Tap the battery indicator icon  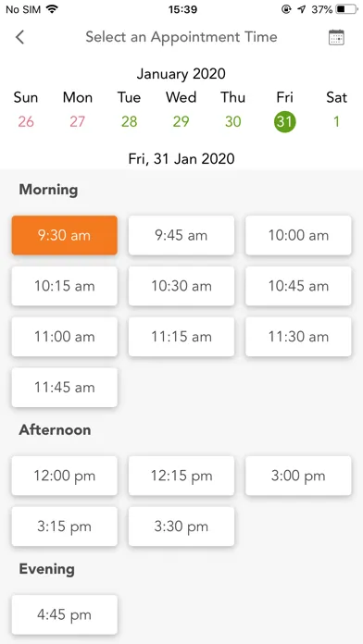tap(346, 9)
